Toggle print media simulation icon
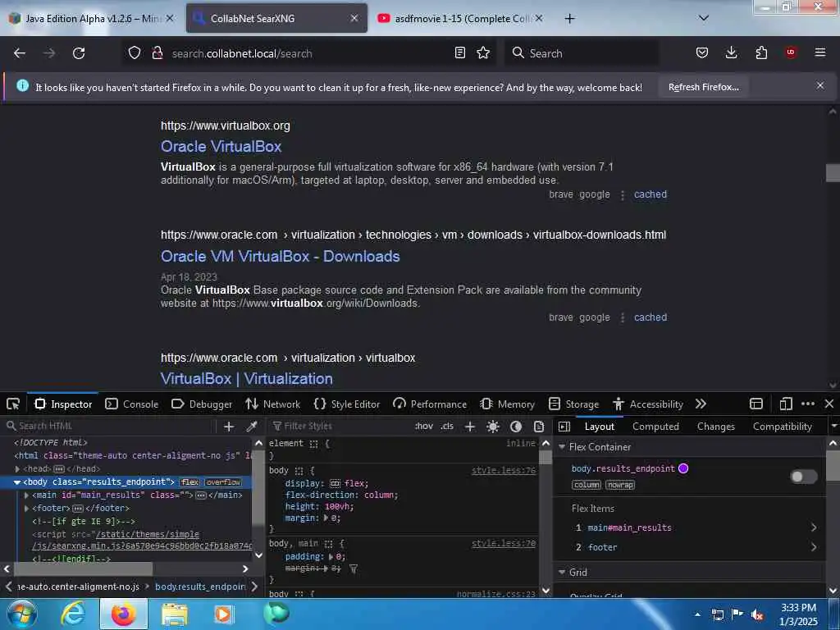 [x=539, y=427]
